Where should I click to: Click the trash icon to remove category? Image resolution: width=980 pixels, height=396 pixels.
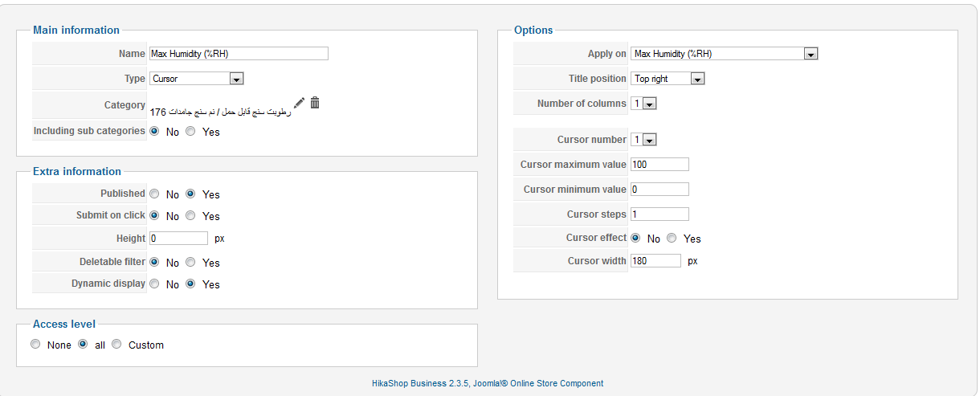pyautogui.click(x=315, y=103)
